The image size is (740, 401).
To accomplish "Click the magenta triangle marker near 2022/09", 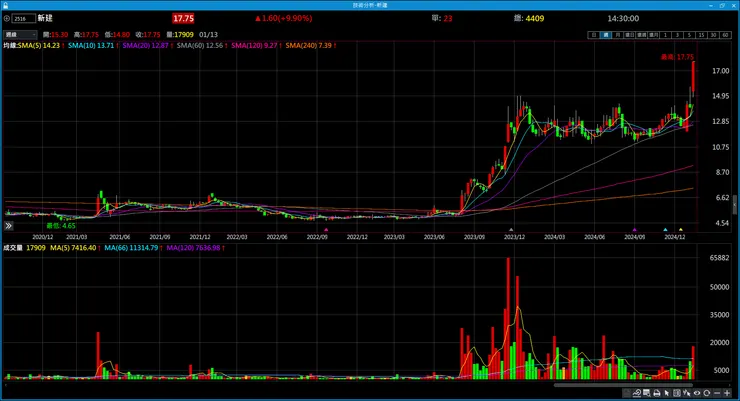I will 326,230.
